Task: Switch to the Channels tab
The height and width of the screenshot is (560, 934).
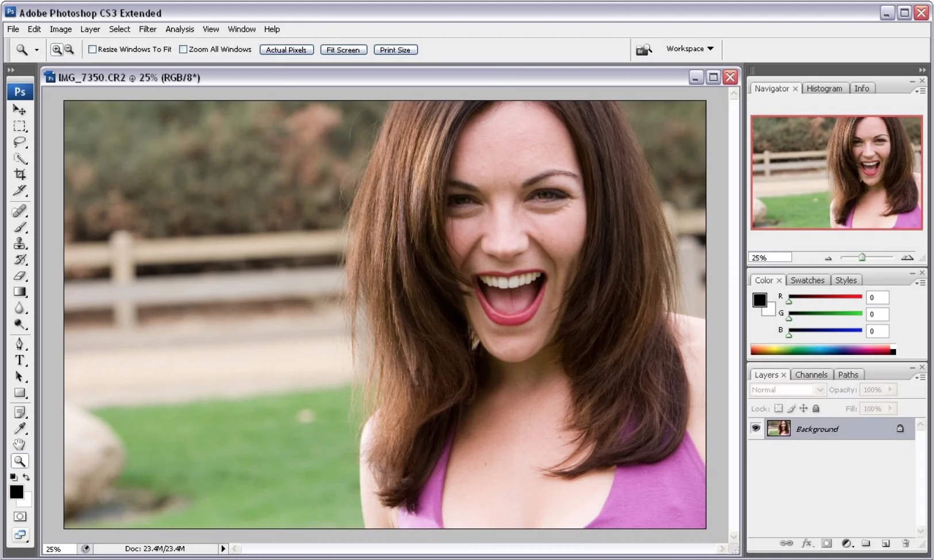Action: (811, 374)
